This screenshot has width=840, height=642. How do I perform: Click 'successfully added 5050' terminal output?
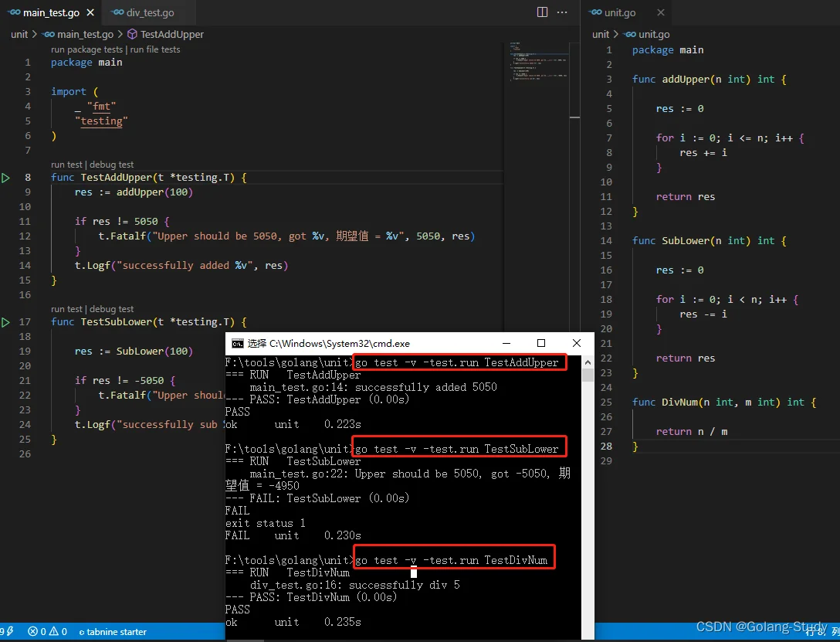click(x=426, y=388)
